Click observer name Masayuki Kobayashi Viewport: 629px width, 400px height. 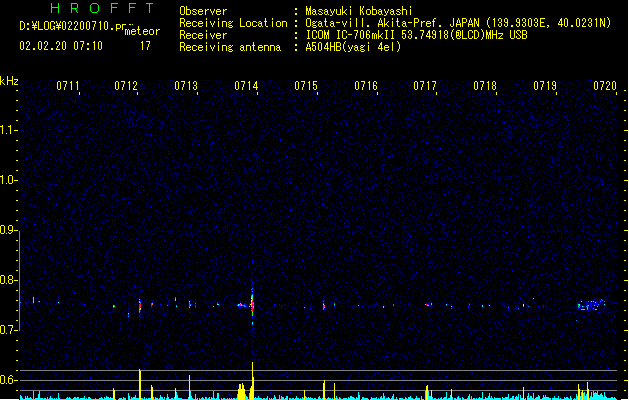[359, 11]
